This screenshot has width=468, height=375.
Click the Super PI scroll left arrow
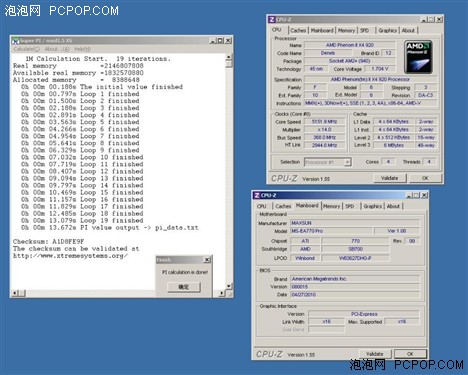pyautogui.click(x=15, y=293)
